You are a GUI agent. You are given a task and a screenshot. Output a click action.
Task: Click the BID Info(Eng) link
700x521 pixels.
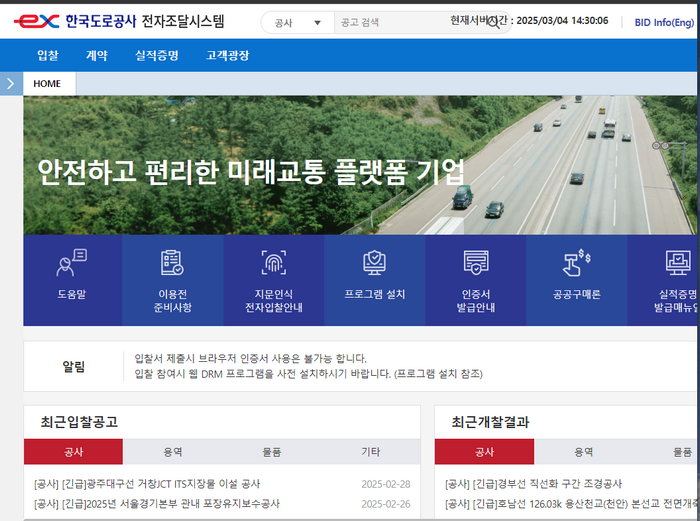666,22
